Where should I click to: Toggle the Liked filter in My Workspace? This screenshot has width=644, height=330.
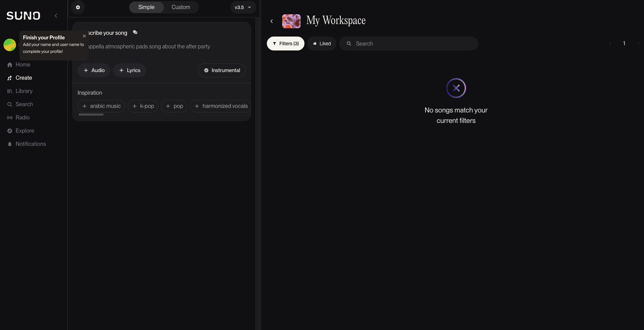pos(321,44)
